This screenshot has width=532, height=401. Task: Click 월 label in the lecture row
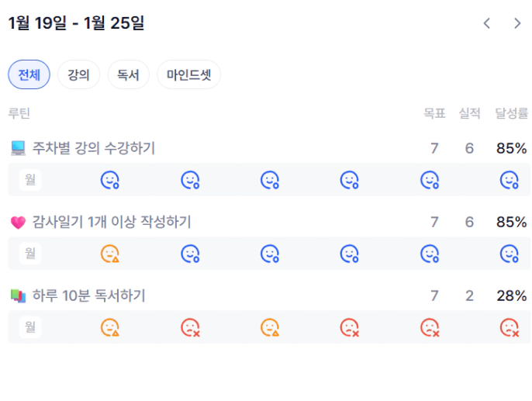point(30,180)
